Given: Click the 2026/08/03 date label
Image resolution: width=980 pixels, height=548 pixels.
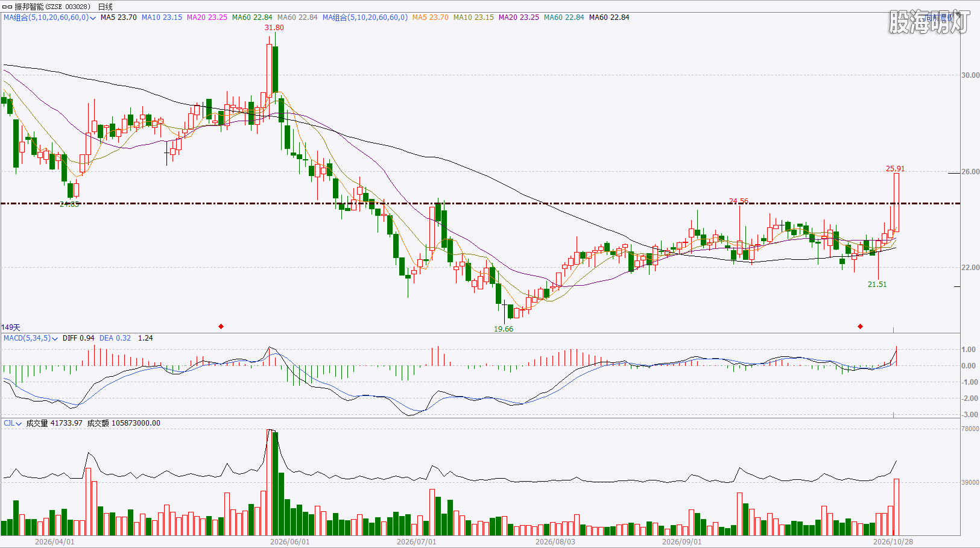Looking at the screenshot, I should coord(555,542).
